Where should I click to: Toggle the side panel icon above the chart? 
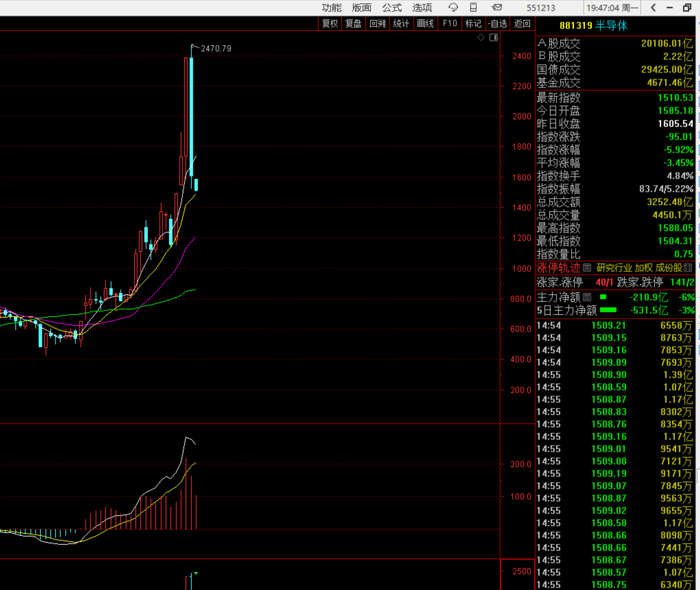[494, 38]
